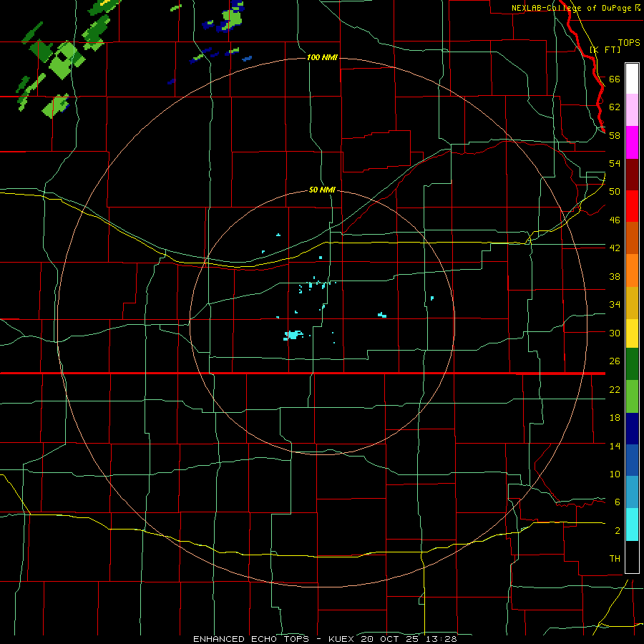
Task: Click the 100 NMI range ring label
Action: (x=322, y=57)
